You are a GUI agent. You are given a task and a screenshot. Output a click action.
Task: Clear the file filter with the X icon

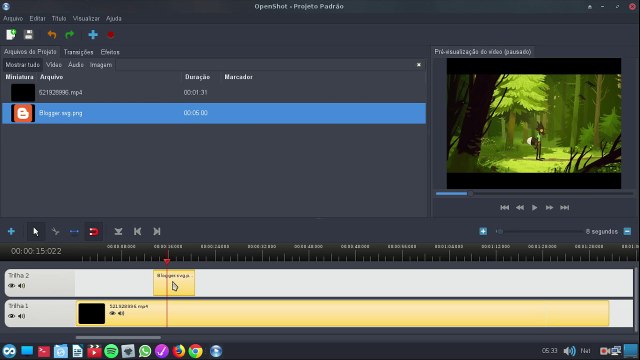tap(419, 65)
